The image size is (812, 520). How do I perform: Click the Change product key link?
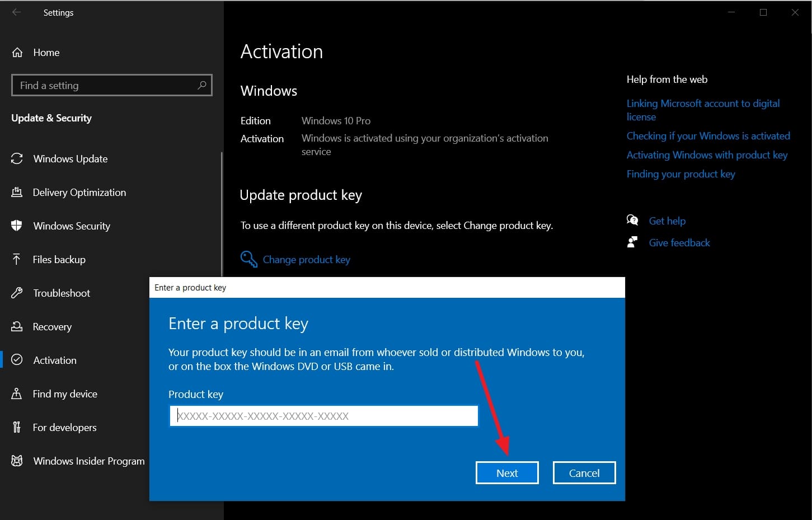(x=307, y=260)
